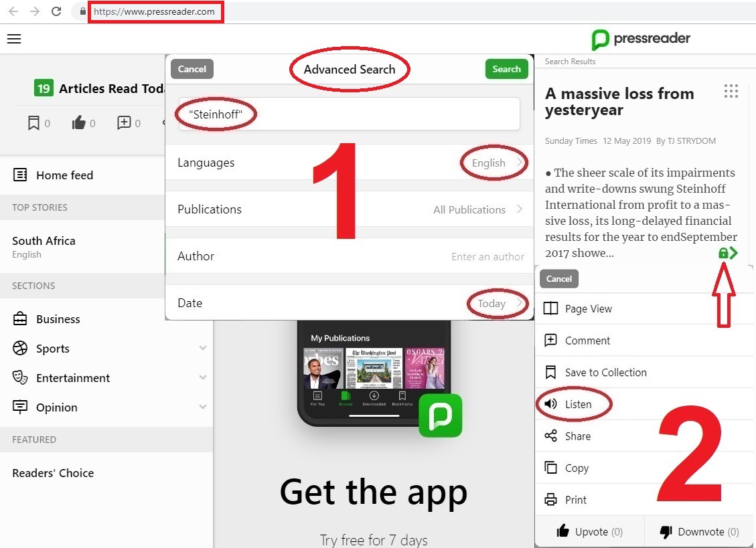This screenshot has width=756, height=548.
Task: Click the browser forward arrow
Action: point(35,11)
